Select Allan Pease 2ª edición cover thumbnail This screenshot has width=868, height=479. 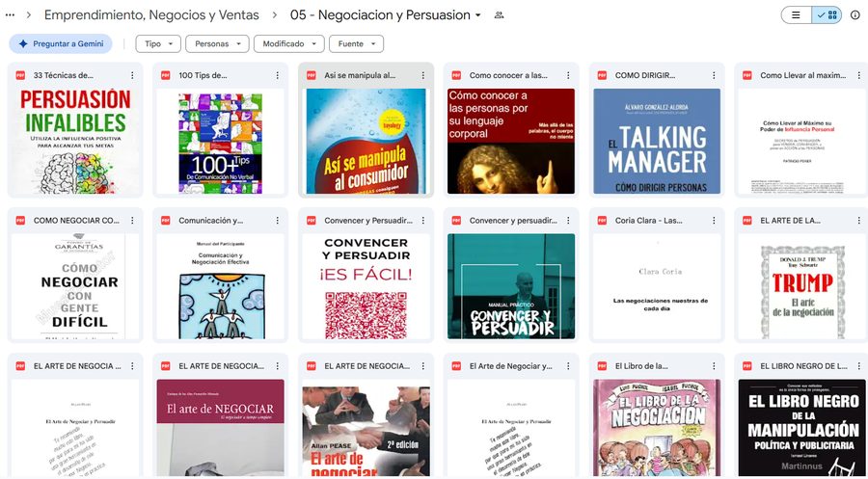click(x=366, y=427)
